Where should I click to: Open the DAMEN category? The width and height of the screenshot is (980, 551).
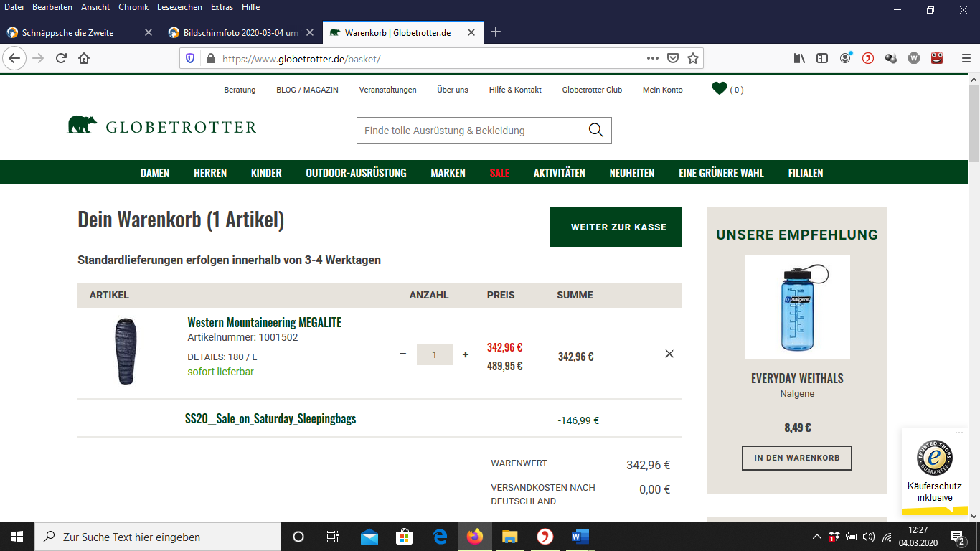155,173
